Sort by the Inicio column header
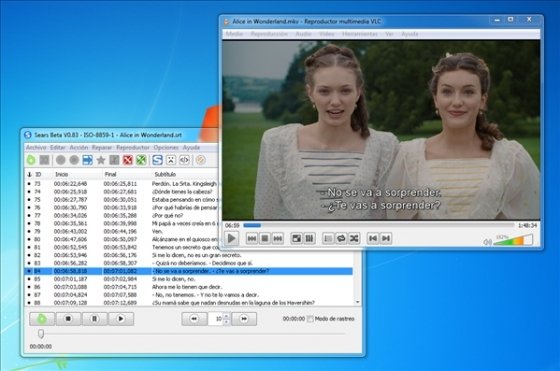560x371 pixels. click(61, 174)
